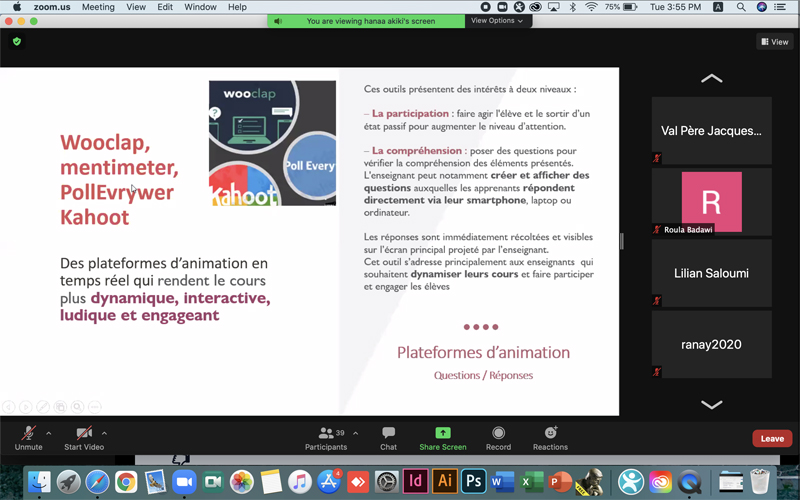Click the speaker icon on the sharing banner

pyautogui.click(x=278, y=21)
